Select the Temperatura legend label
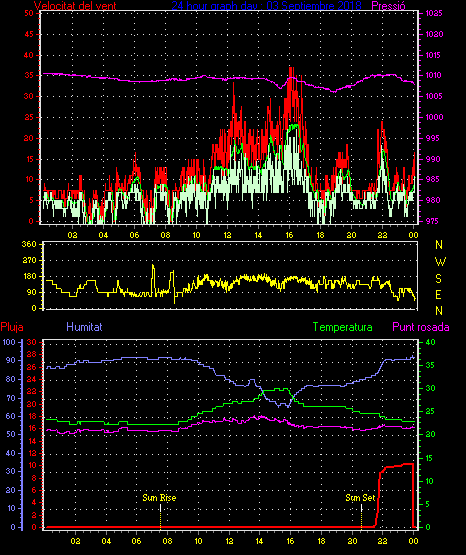This screenshot has height=555, width=466. 343,327
